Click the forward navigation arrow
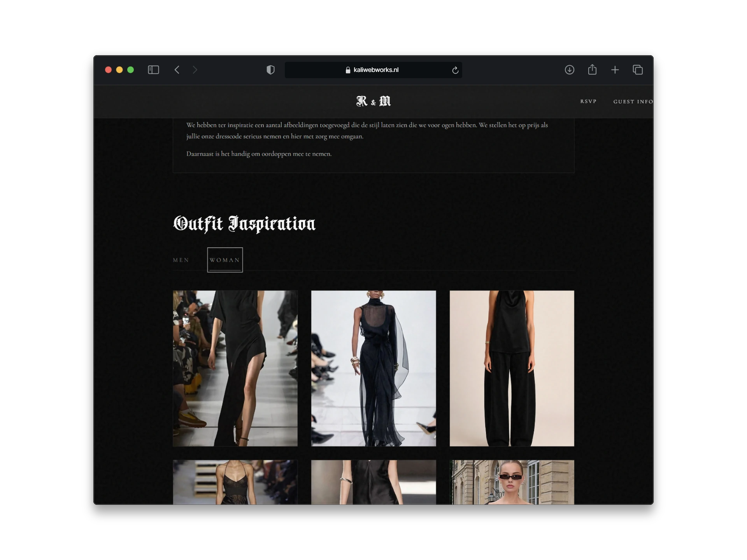Image resolution: width=747 pixels, height=560 pixels. [195, 70]
